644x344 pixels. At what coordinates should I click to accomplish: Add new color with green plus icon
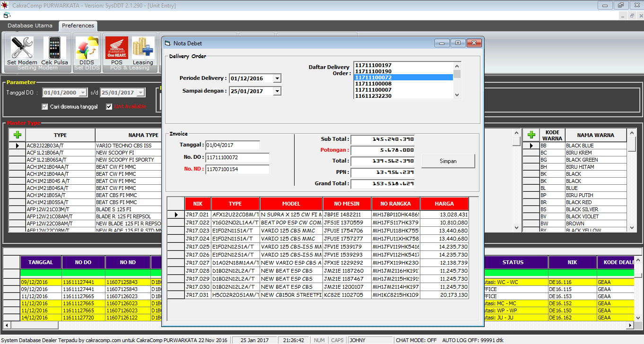pyautogui.click(x=531, y=135)
